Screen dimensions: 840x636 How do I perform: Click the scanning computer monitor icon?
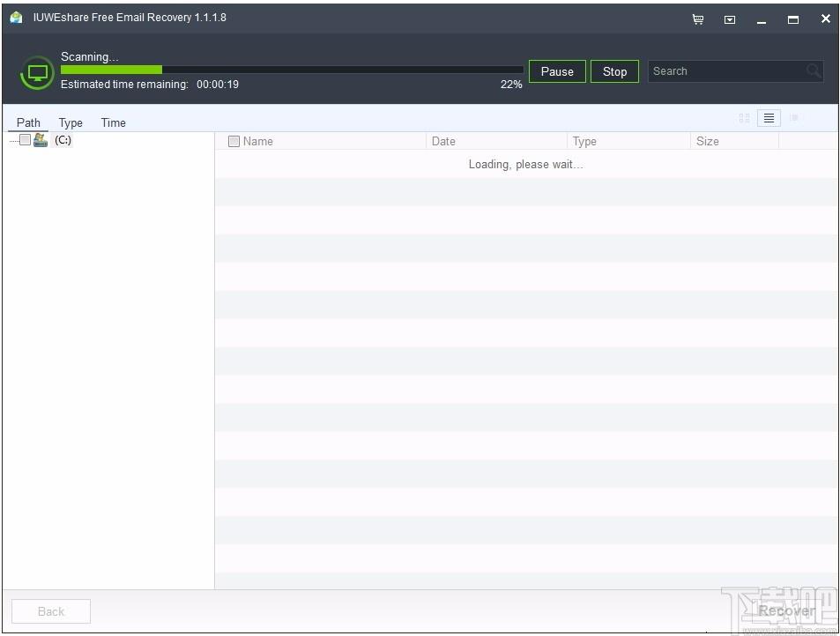[37, 73]
